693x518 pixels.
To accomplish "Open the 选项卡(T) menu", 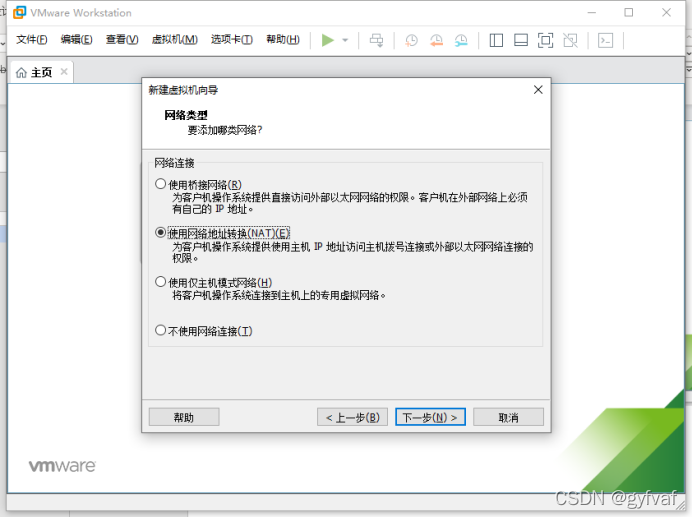I will point(232,40).
